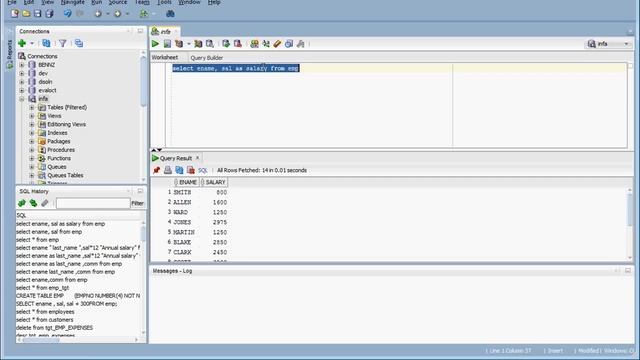Expand the Views node

click(x=32, y=116)
